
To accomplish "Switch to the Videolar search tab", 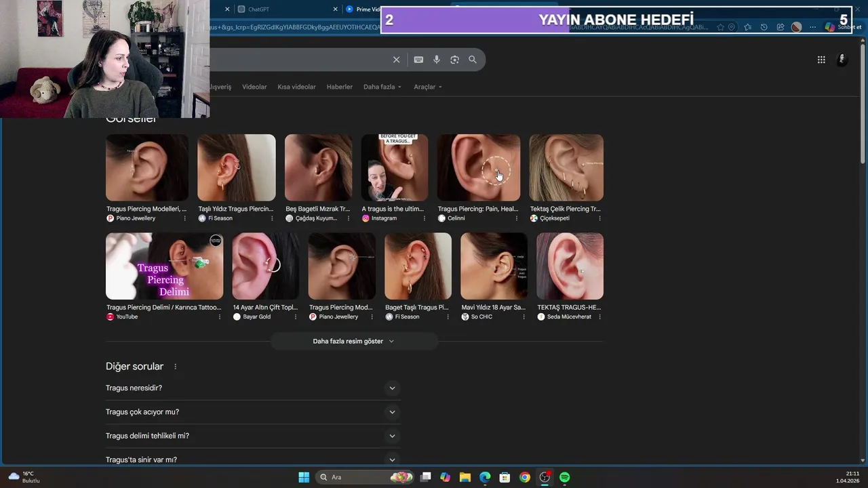I will point(254,87).
